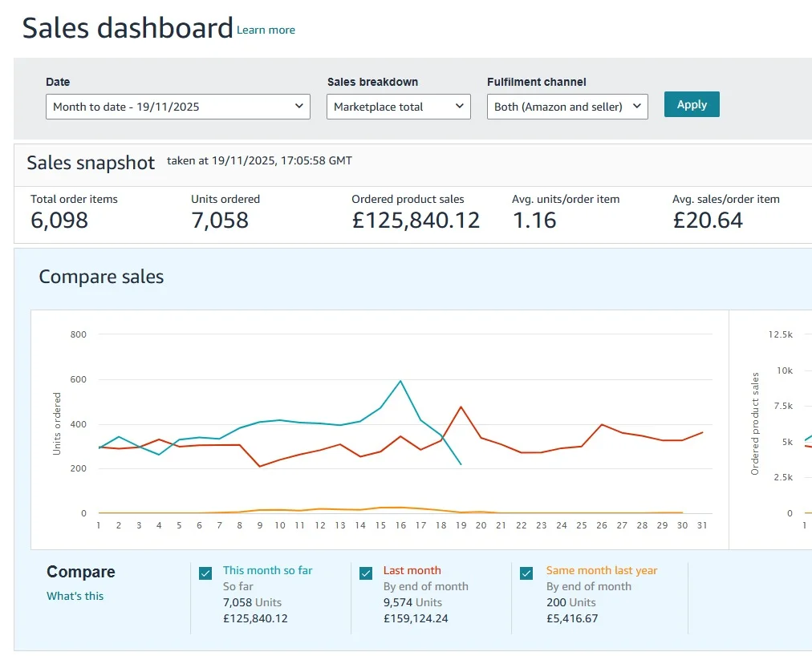Click the Ordered product sales axis label

coord(755,423)
